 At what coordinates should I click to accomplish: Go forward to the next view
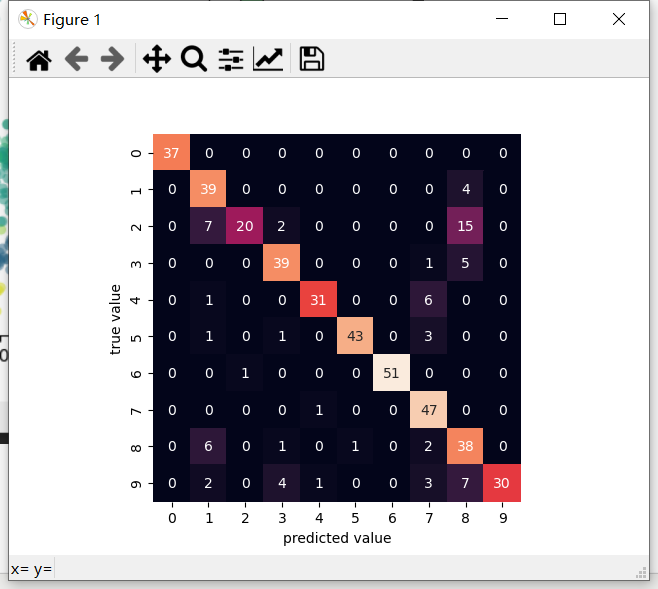(x=112, y=59)
